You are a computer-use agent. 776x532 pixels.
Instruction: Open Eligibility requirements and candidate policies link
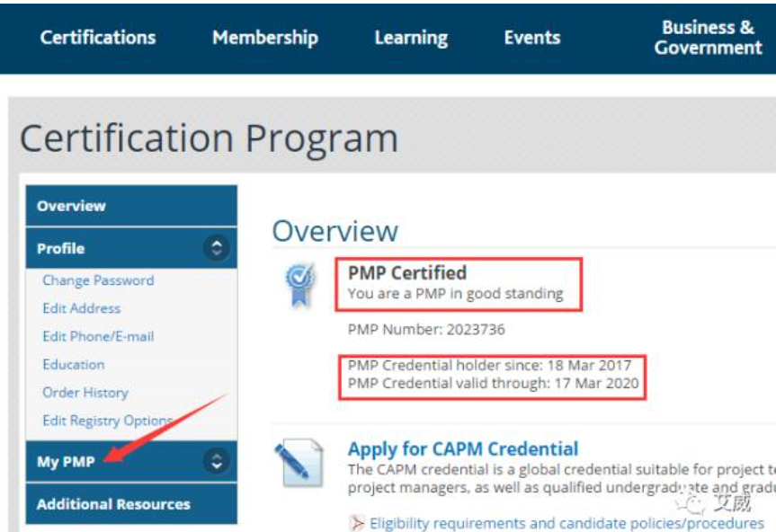pyautogui.click(x=566, y=523)
